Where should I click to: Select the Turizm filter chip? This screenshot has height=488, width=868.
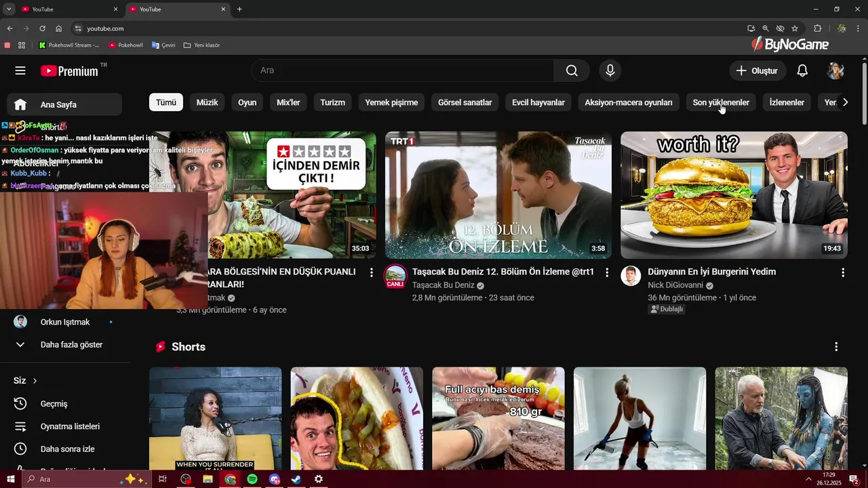pos(332,102)
